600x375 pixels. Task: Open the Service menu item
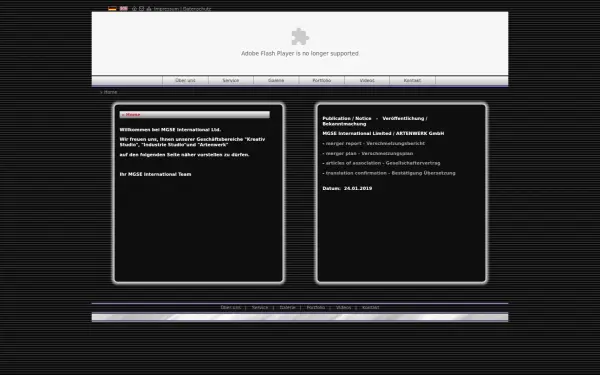pos(231,80)
